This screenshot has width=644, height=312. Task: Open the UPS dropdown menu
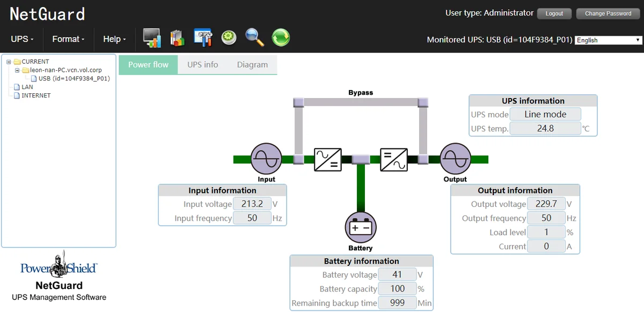pos(22,39)
